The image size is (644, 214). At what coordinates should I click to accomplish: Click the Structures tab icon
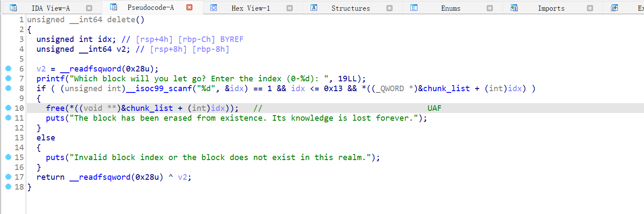click(x=314, y=8)
